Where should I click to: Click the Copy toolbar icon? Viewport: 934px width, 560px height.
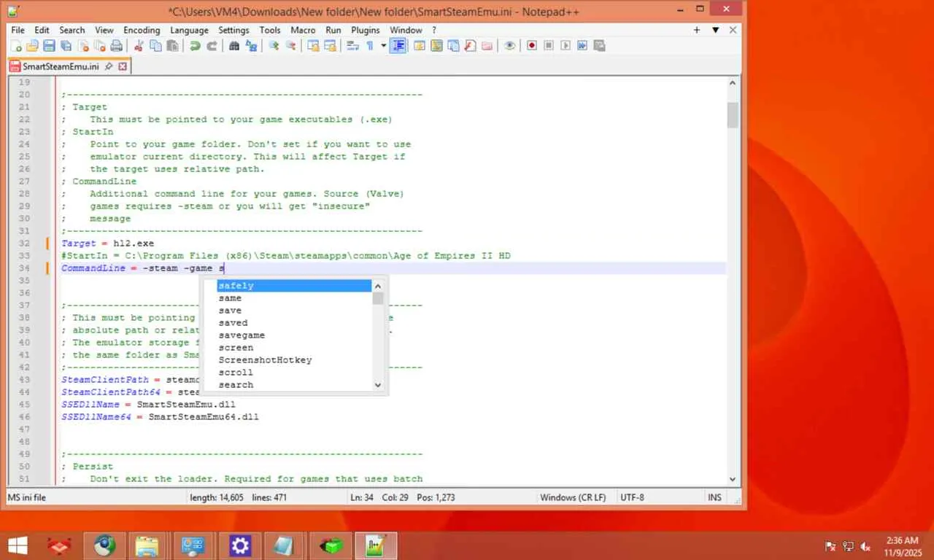(x=155, y=45)
